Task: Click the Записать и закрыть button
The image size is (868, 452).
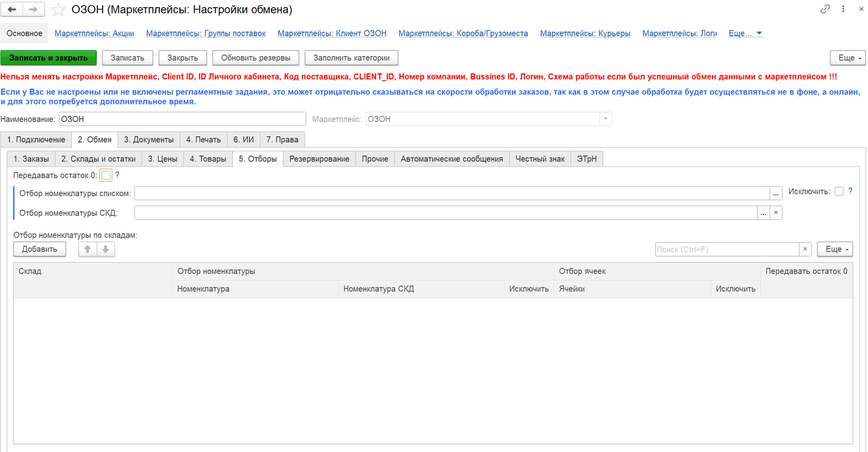Action: point(49,58)
